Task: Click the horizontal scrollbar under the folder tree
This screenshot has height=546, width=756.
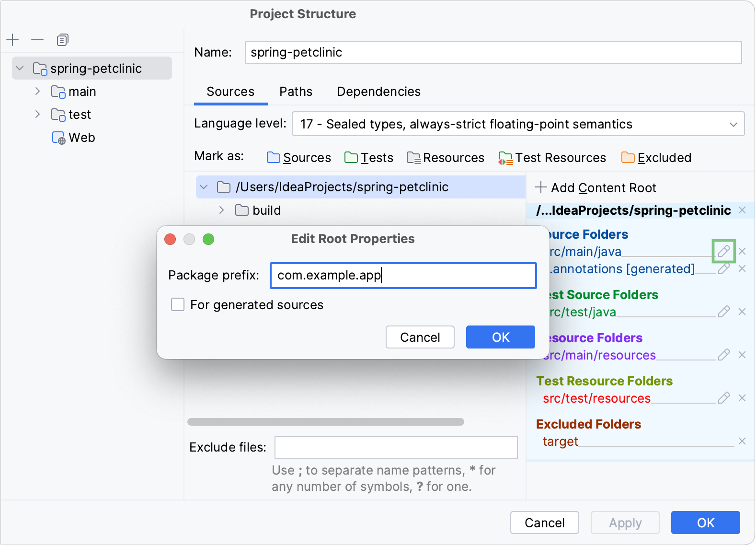Action: (x=326, y=422)
